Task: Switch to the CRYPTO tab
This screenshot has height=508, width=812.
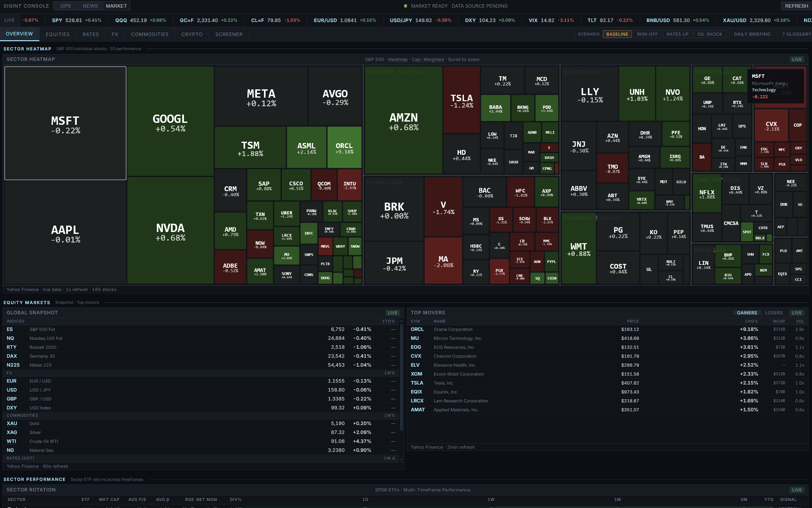Action: tap(192, 34)
